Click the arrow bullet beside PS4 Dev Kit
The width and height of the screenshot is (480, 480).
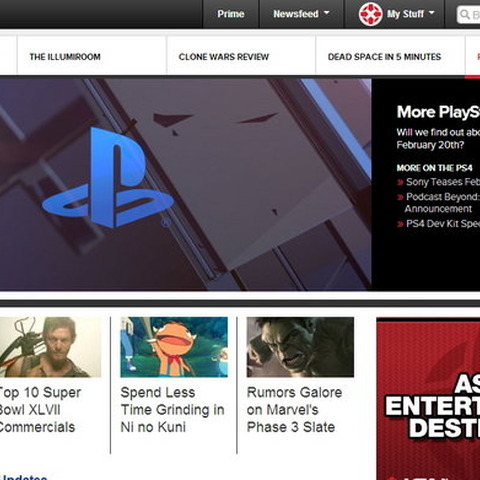pyautogui.click(x=400, y=224)
